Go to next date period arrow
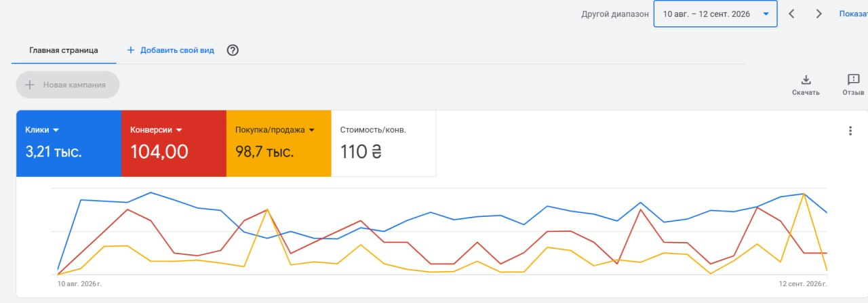 click(818, 14)
